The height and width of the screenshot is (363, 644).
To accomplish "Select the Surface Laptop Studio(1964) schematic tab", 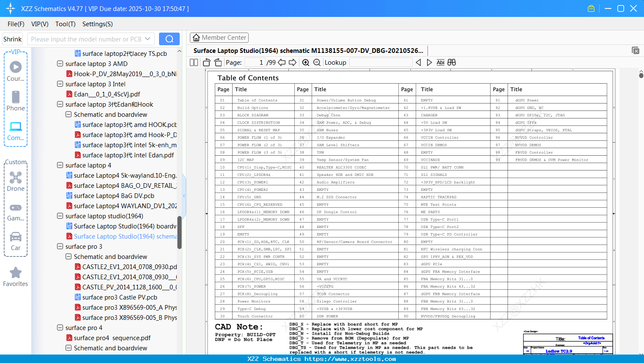I will [308, 50].
